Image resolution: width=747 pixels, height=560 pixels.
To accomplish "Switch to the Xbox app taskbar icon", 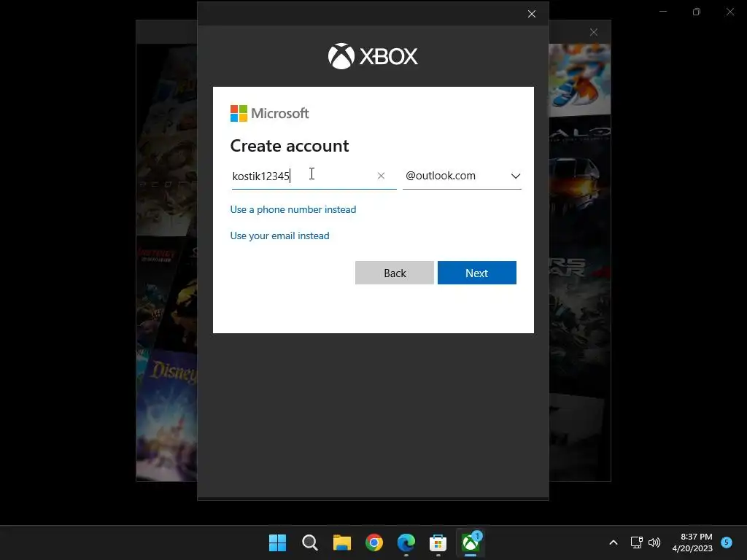I will coord(471,542).
